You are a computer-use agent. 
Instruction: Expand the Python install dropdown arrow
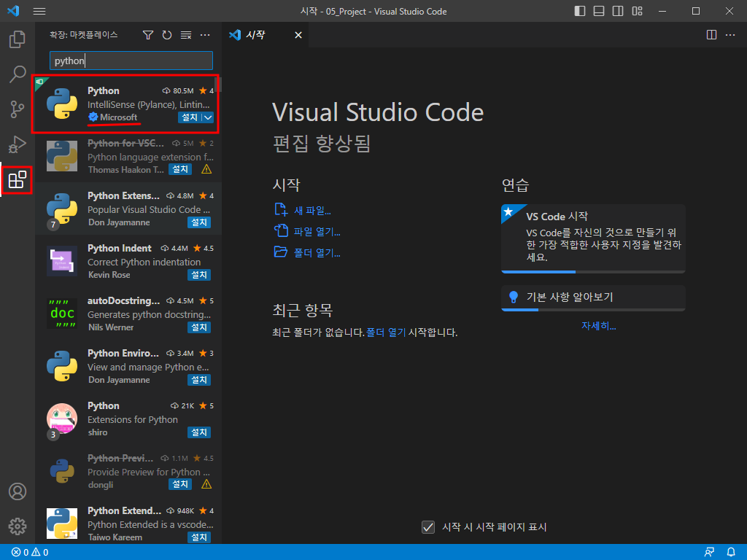(x=208, y=117)
